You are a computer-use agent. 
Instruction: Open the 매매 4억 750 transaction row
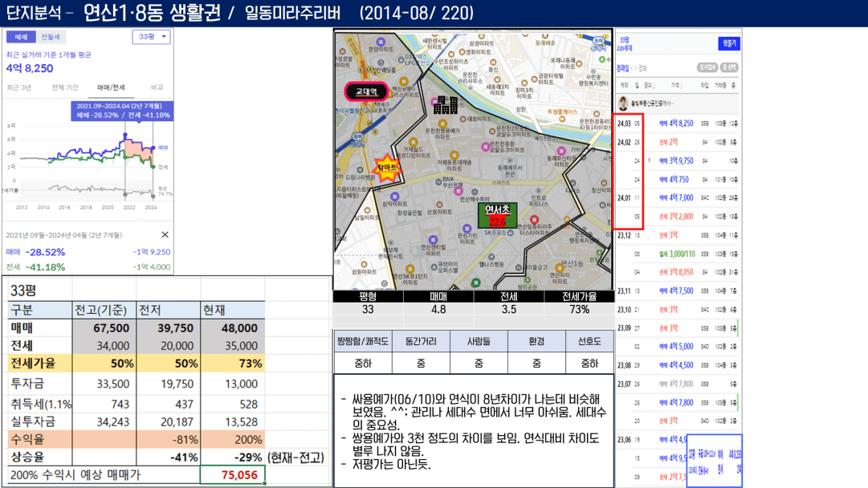point(678,179)
